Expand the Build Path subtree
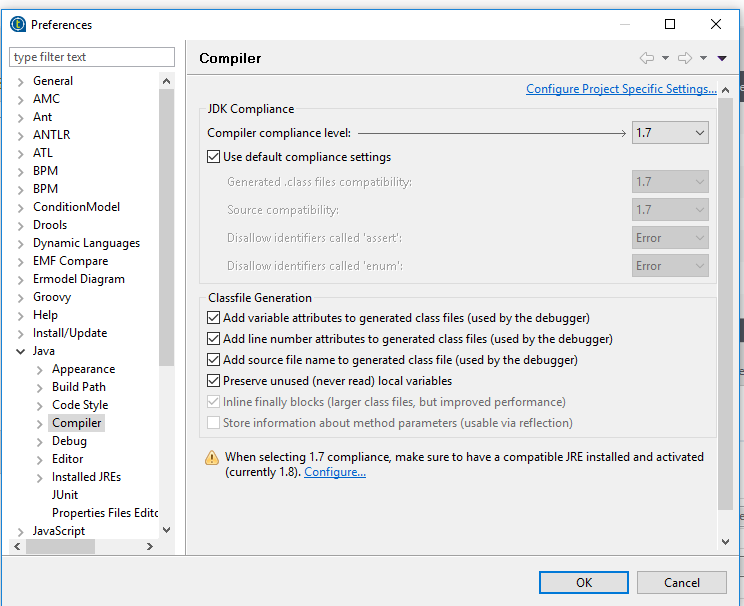This screenshot has height=606, width=744. [x=40, y=387]
